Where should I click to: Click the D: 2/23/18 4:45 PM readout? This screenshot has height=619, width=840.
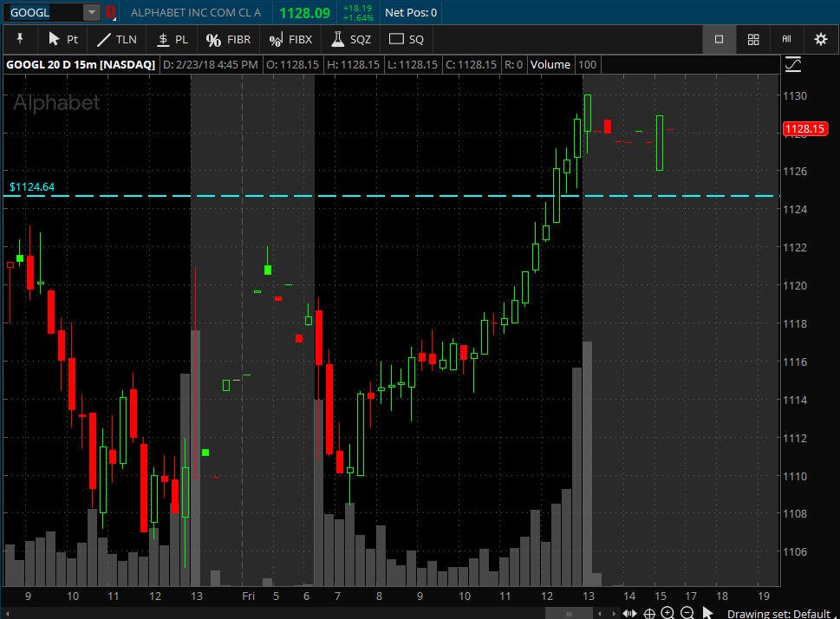coord(210,65)
